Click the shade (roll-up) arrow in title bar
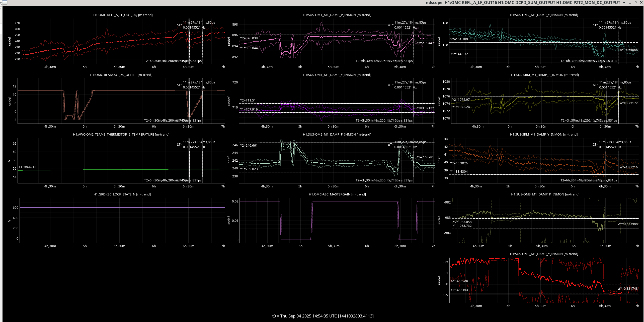Image resolution: width=644 pixels, height=322 pixels. click(624, 3)
